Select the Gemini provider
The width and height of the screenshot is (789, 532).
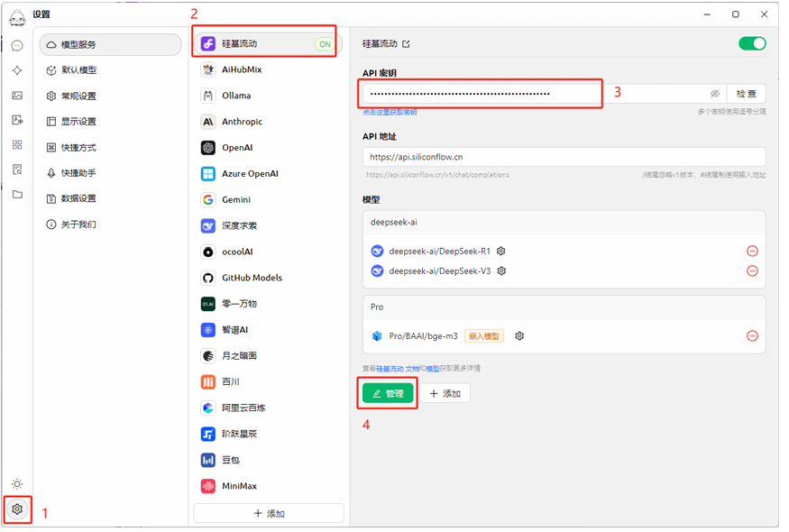click(x=268, y=200)
